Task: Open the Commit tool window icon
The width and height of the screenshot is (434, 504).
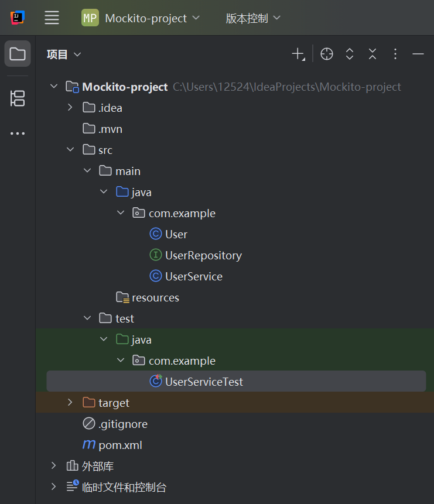Action: pos(17,99)
